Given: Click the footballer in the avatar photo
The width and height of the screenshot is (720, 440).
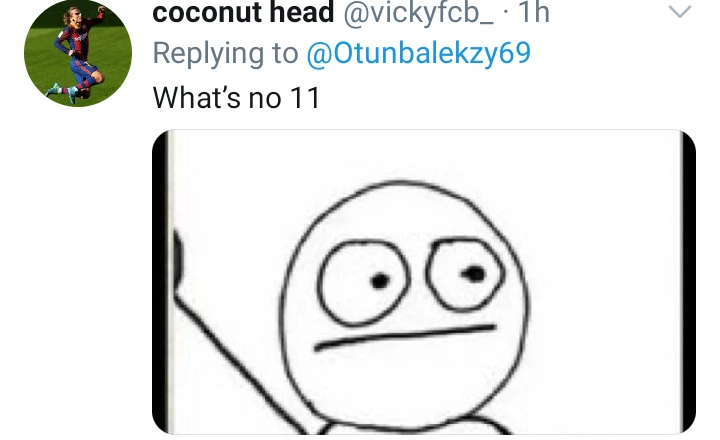Looking at the screenshot, I should pyautogui.click(x=78, y=55).
